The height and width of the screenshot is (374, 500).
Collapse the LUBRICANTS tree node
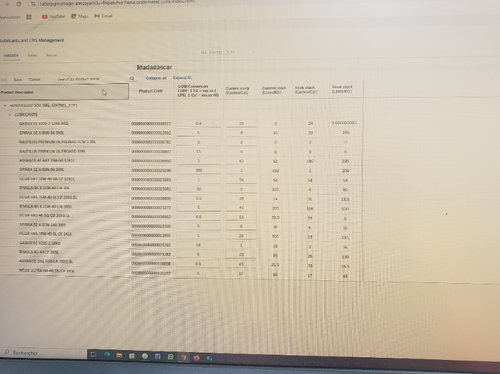(10, 115)
